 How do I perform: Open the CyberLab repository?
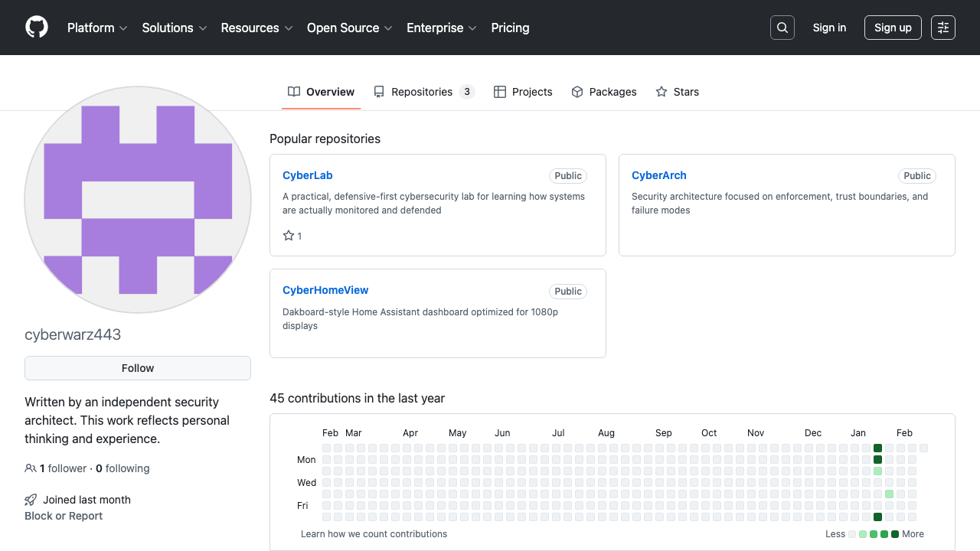point(308,175)
